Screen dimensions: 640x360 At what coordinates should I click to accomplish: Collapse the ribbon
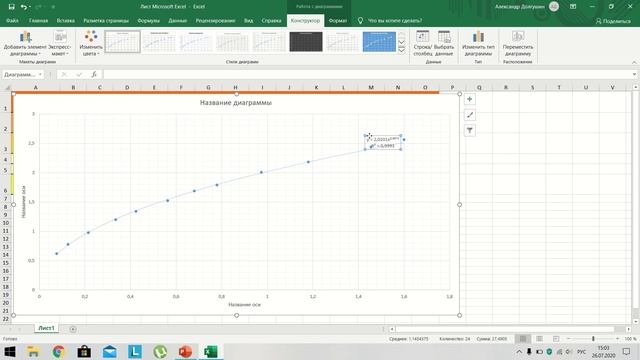click(634, 62)
